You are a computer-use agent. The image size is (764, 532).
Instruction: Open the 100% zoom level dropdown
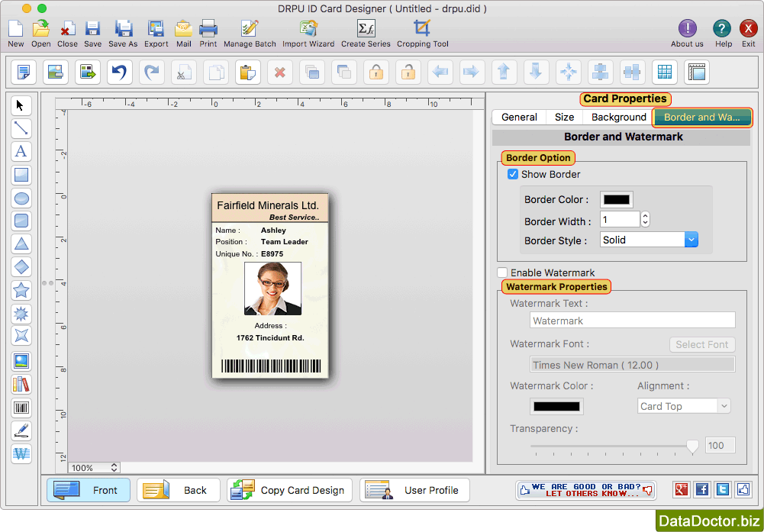coord(94,468)
